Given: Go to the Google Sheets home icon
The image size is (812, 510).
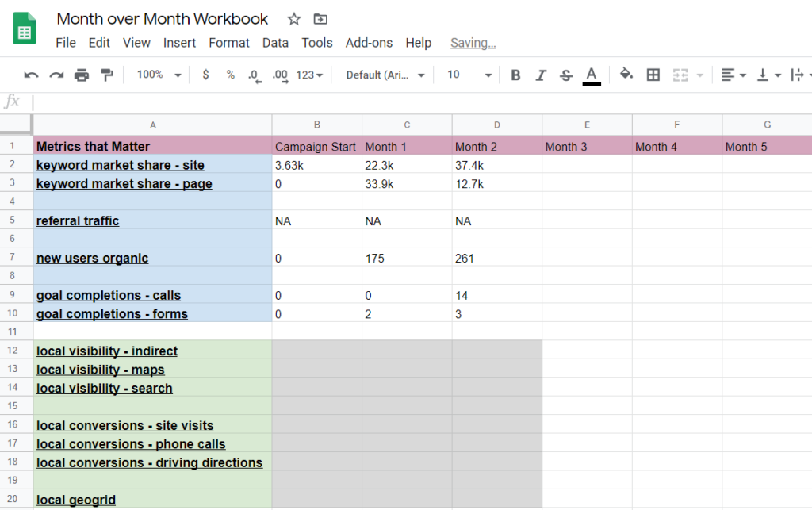Looking at the screenshot, I should (25, 29).
